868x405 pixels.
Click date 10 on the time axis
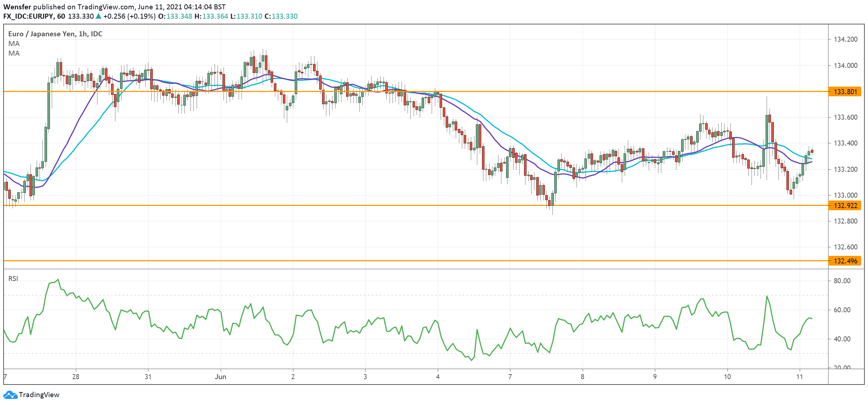[727, 377]
